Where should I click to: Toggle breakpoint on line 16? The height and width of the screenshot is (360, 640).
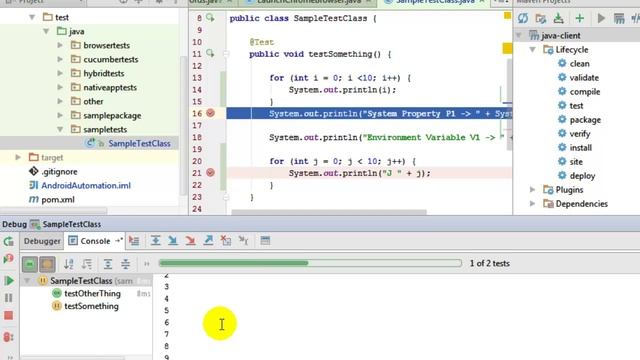pyautogui.click(x=210, y=113)
